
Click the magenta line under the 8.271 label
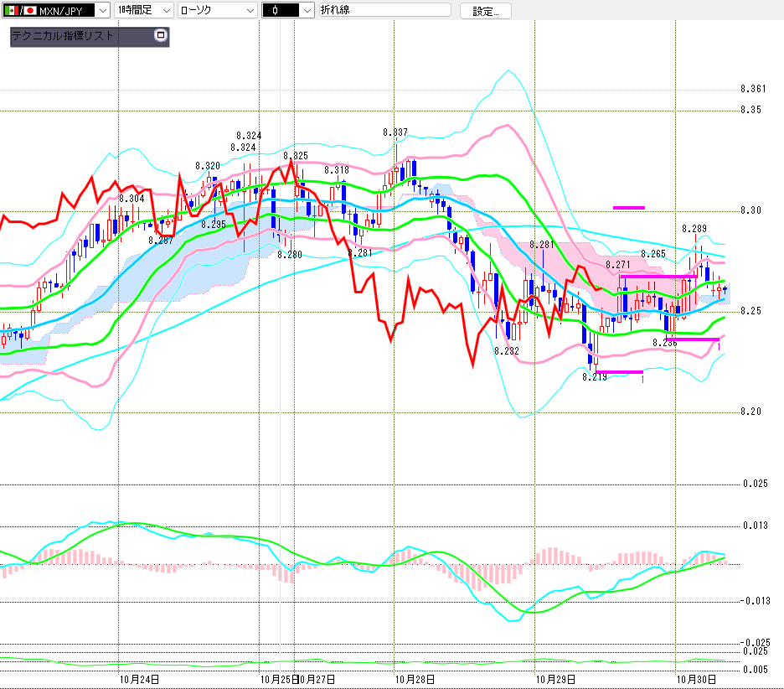point(658,276)
